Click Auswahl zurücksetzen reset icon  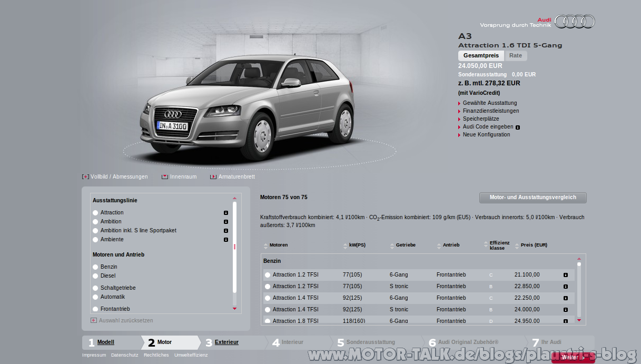[x=94, y=320]
